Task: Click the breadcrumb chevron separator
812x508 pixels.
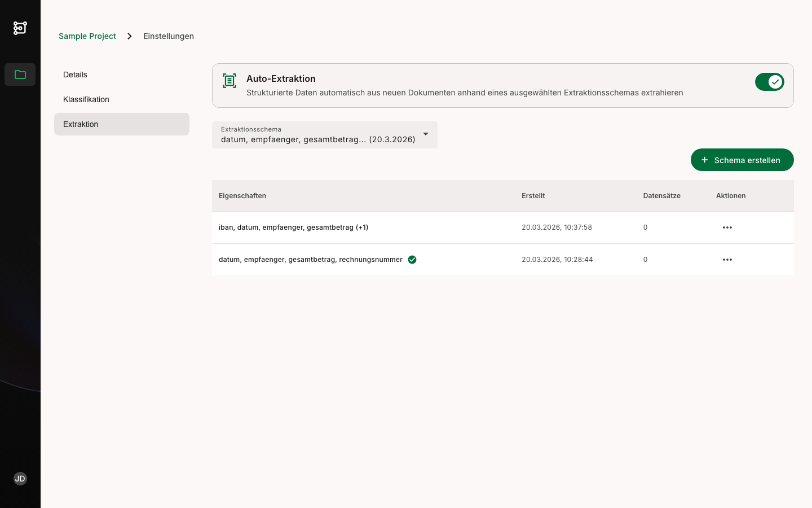Action: tap(130, 36)
